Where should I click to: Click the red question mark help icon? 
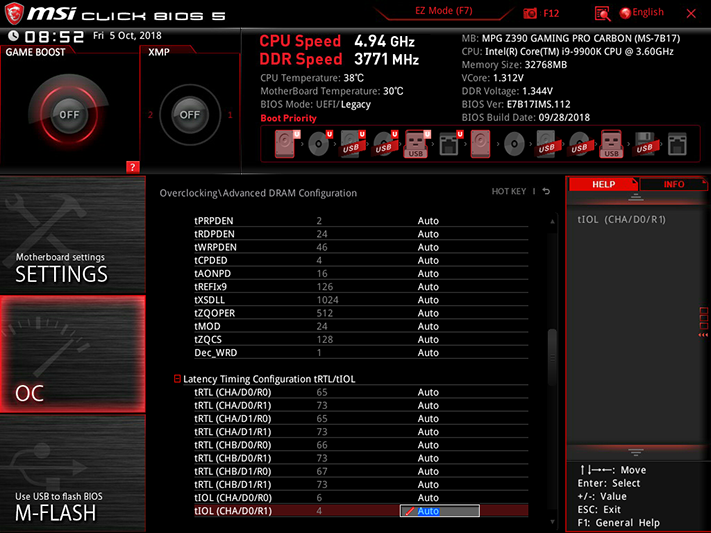coord(132,167)
